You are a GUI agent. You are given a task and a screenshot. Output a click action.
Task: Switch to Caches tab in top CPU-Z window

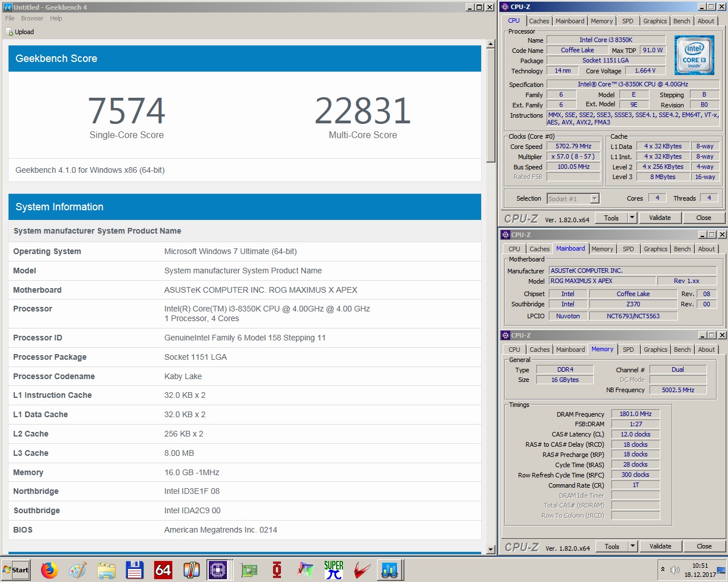[539, 21]
